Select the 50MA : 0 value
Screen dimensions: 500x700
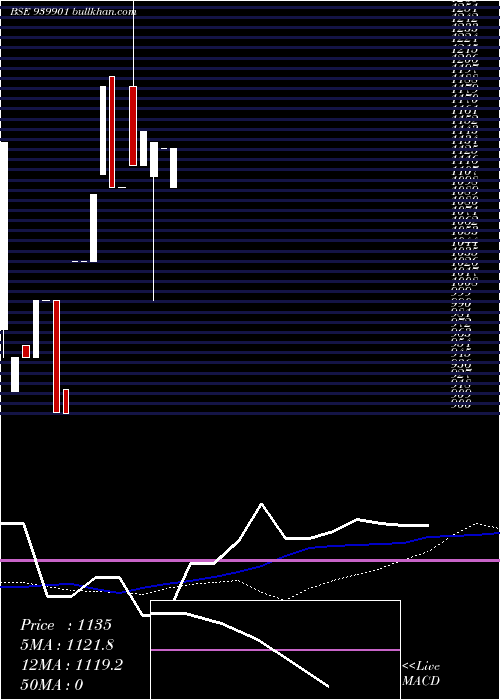52,684
